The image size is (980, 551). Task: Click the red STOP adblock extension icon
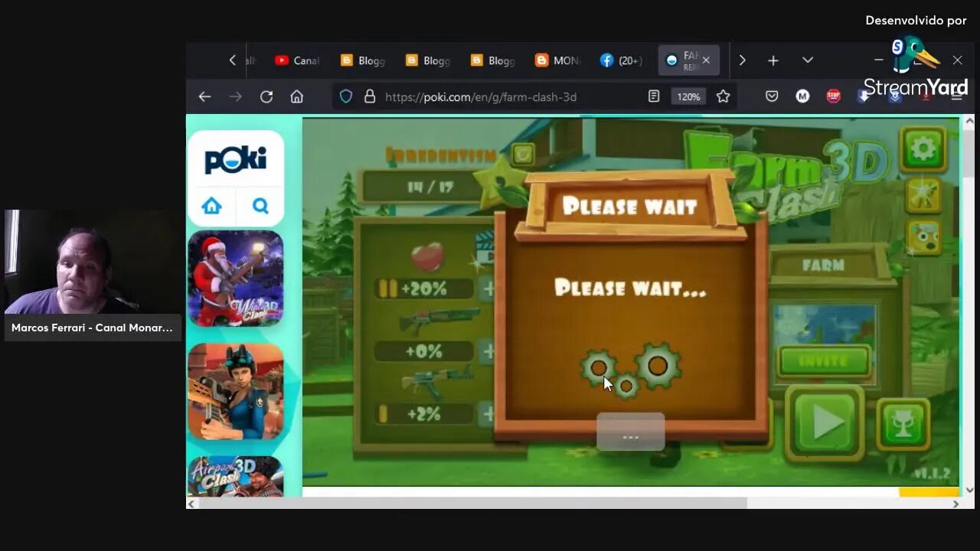click(x=833, y=96)
